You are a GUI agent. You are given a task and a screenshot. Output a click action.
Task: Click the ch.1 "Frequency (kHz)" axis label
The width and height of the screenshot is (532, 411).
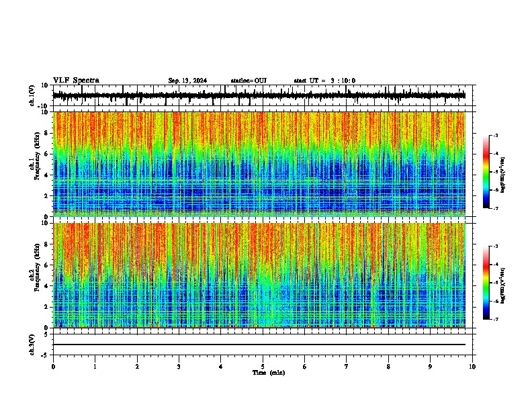pyautogui.click(x=37, y=156)
